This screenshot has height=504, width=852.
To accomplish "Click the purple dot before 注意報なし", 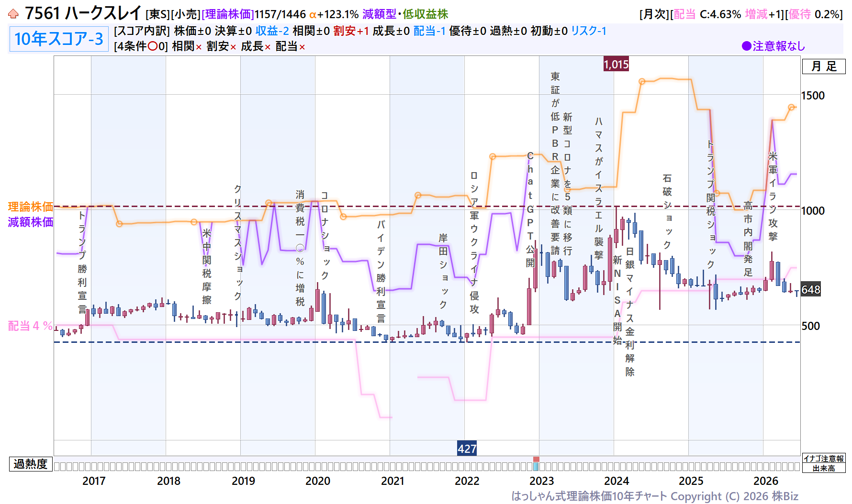I will 746,46.
